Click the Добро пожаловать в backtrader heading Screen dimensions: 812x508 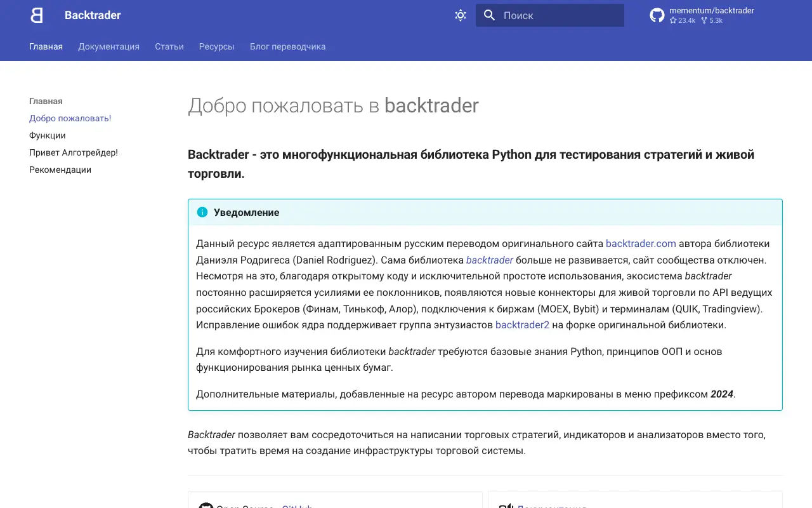333,105
